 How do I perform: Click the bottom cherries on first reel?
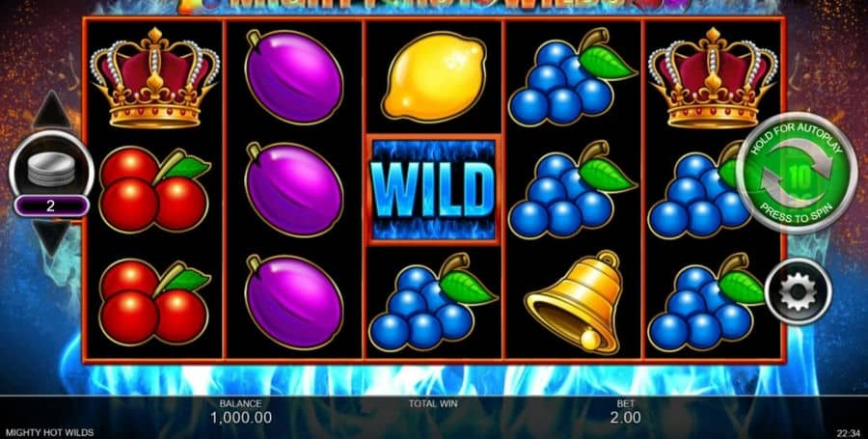click(154, 302)
